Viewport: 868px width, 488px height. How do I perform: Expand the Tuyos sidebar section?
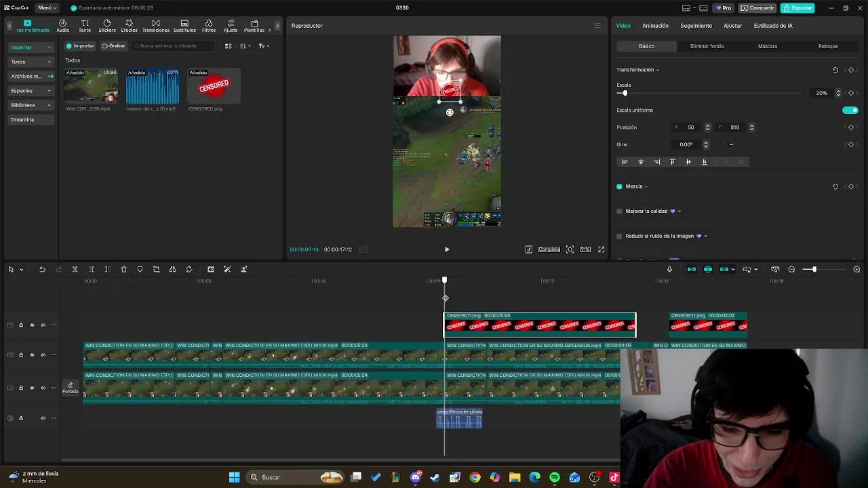31,62
